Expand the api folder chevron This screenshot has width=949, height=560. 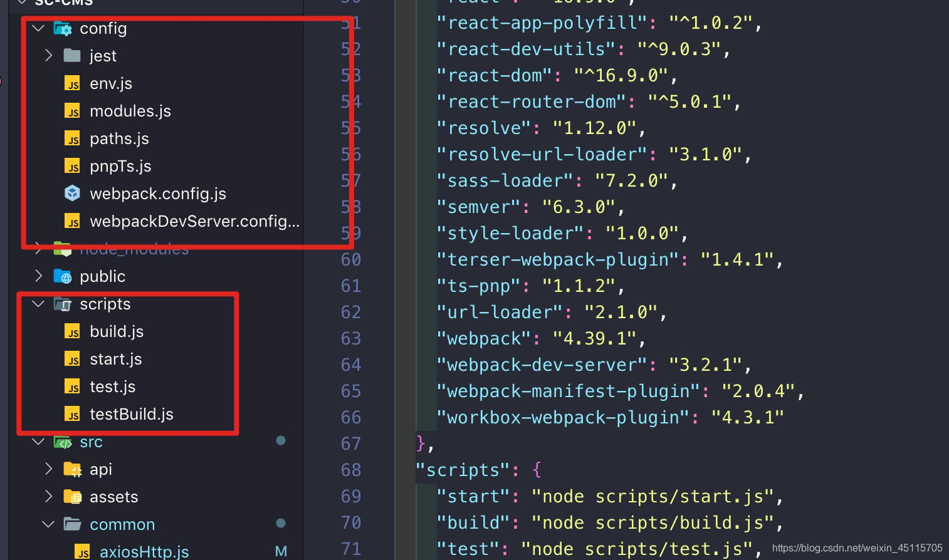point(49,469)
